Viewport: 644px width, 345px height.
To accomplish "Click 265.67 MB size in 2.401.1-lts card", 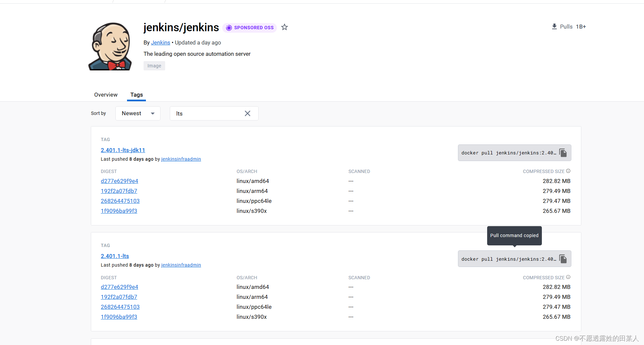I will tap(556, 317).
